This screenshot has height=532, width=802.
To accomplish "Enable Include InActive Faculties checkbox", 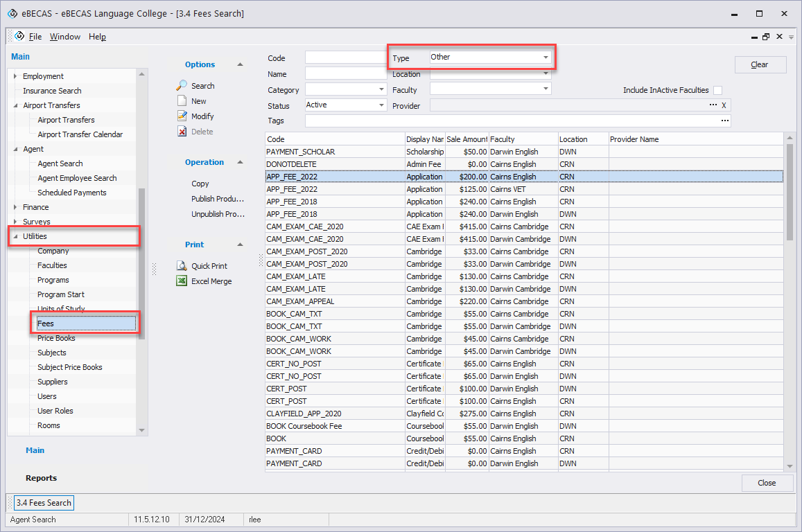I will point(717,90).
